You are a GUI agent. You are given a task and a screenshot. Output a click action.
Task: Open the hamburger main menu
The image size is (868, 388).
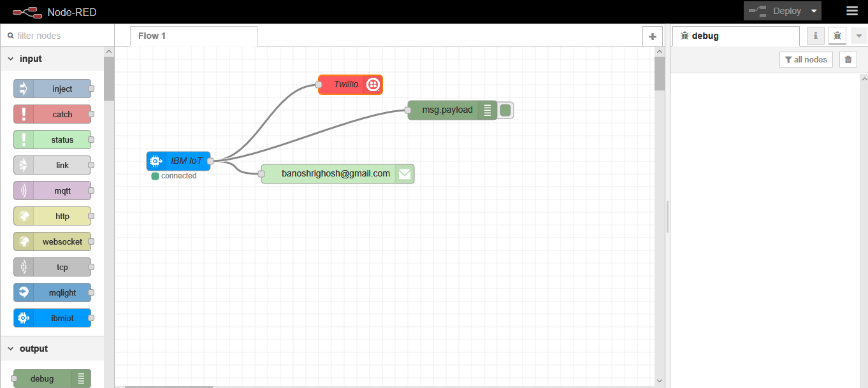click(852, 11)
